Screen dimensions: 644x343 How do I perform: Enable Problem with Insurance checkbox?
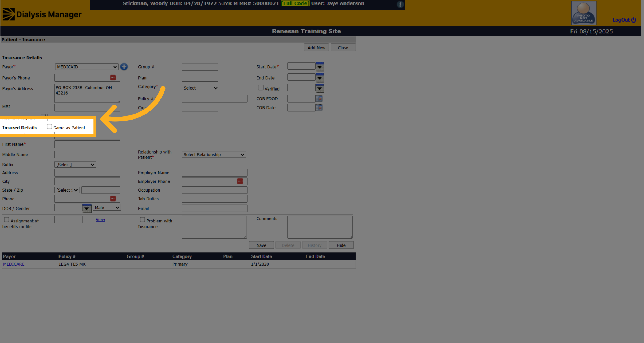[x=142, y=220]
